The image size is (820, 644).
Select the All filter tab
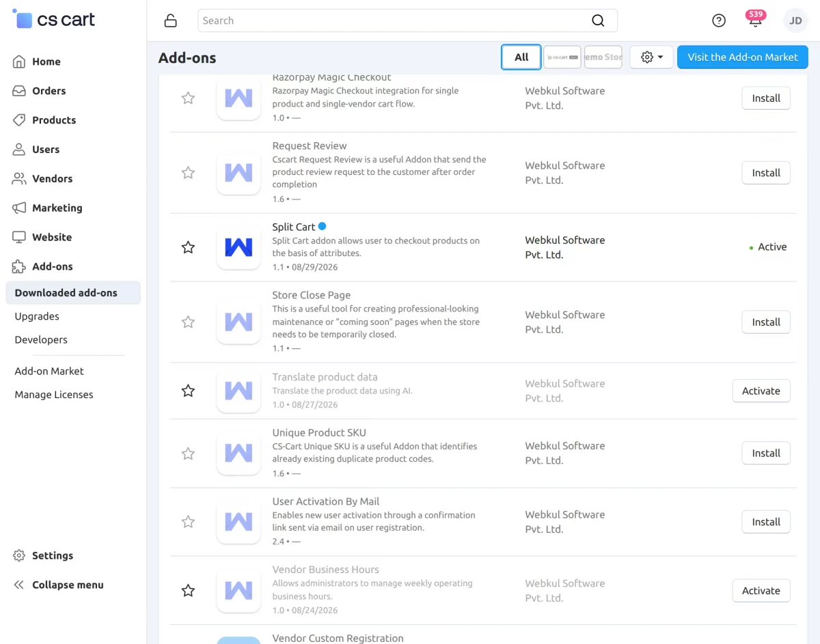(521, 57)
